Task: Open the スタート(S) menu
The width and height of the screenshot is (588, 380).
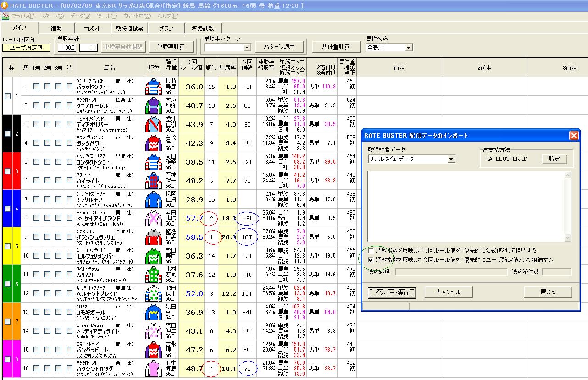Action: coord(52,16)
